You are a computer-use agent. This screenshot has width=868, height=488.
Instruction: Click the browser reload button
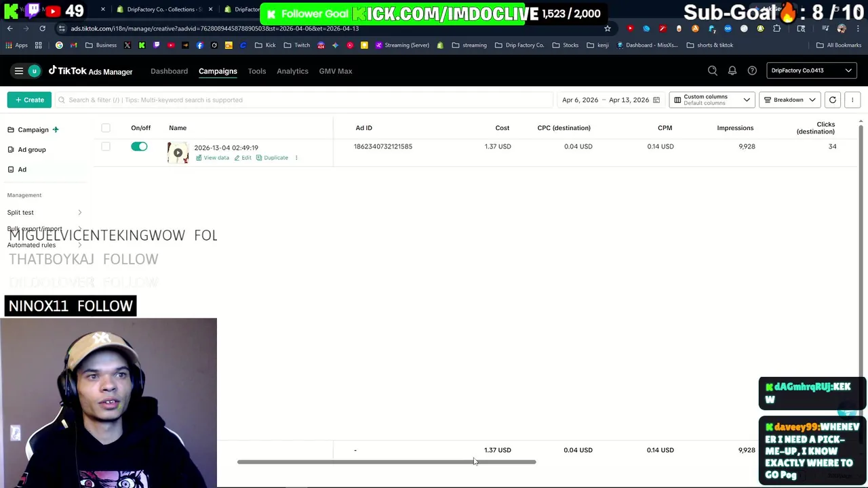click(x=42, y=28)
